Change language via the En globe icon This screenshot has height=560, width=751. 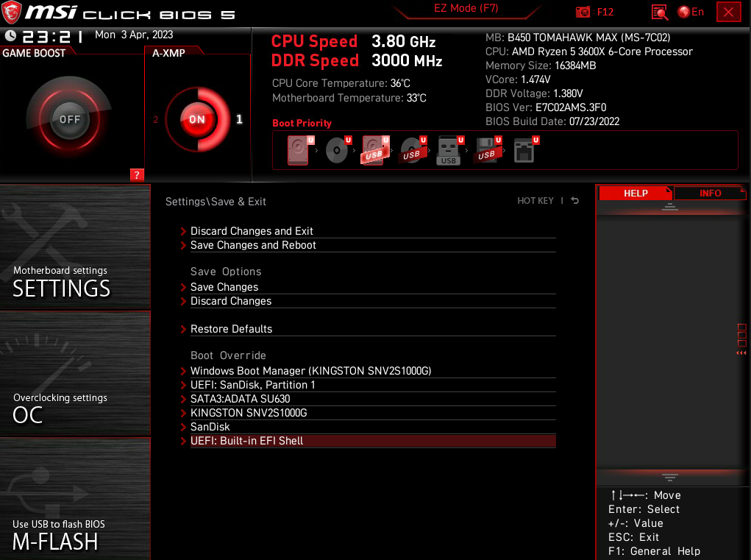(691, 12)
